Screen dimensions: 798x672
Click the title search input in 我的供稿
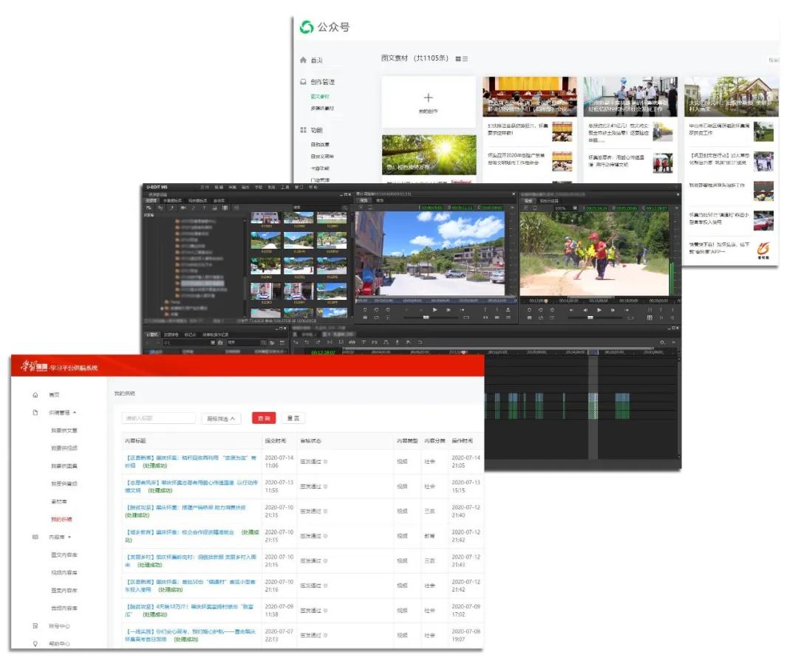[159, 418]
